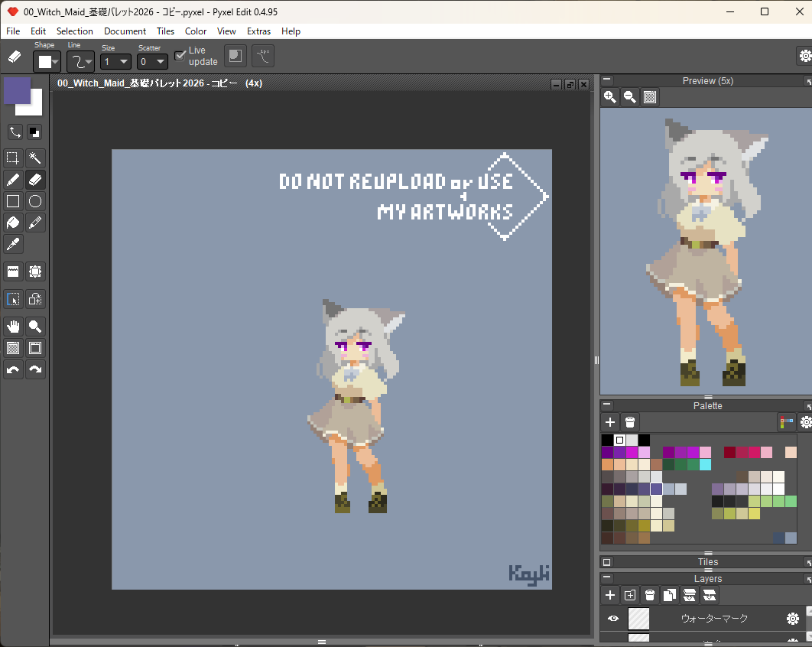
Task: Collapse the Layers panel
Action: [607, 578]
